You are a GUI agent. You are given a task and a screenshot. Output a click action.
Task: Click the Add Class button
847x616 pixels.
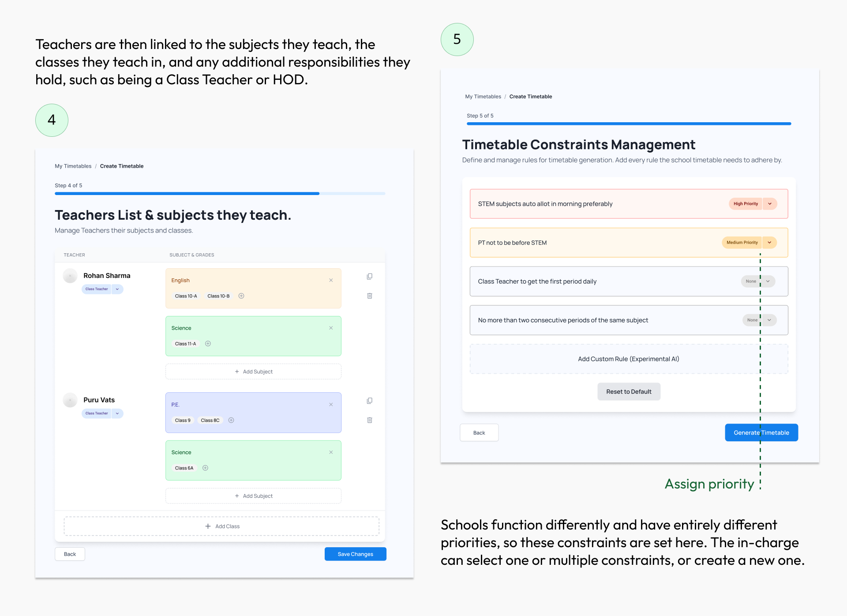click(x=221, y=526)
